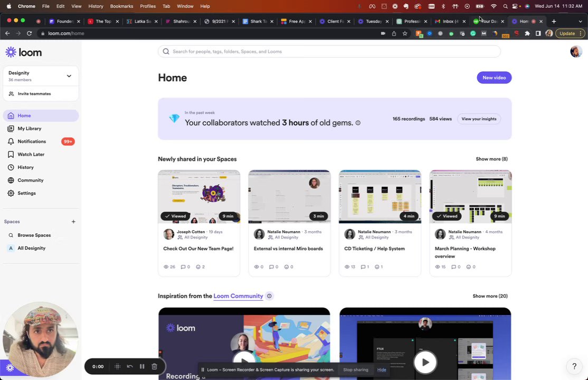
Task: Click 165 recordings stat
Action: 409,119
